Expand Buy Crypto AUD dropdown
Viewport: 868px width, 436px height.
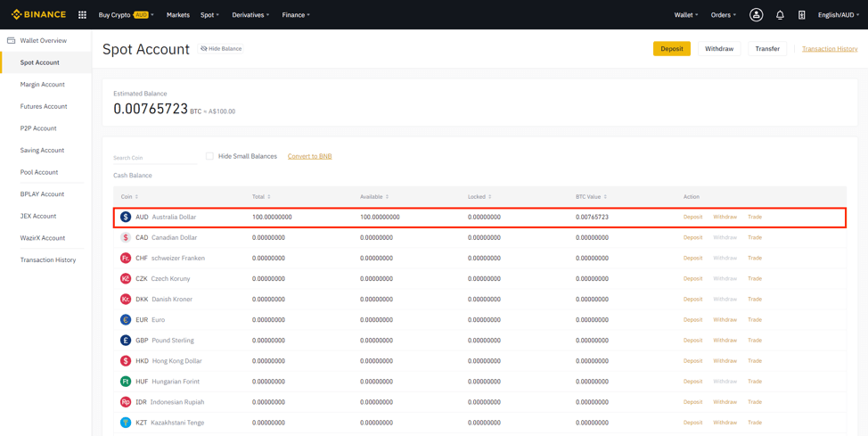127,15
